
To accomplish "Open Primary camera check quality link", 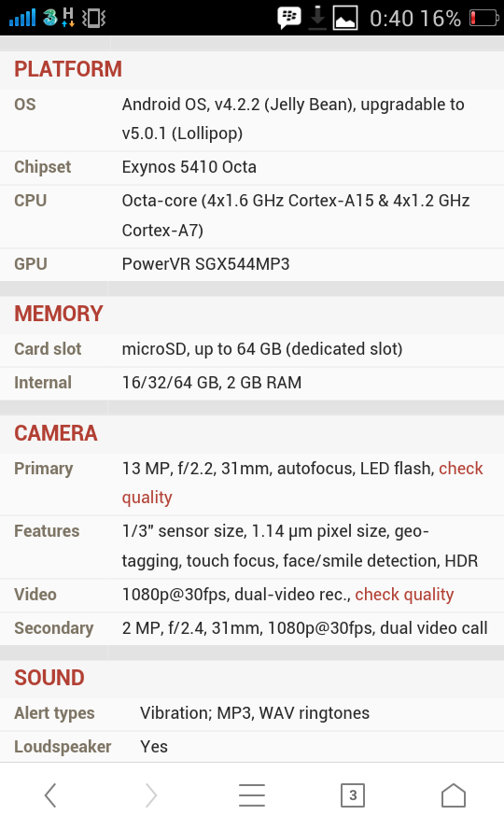I will pyautogui.click(x=302, y=483).
